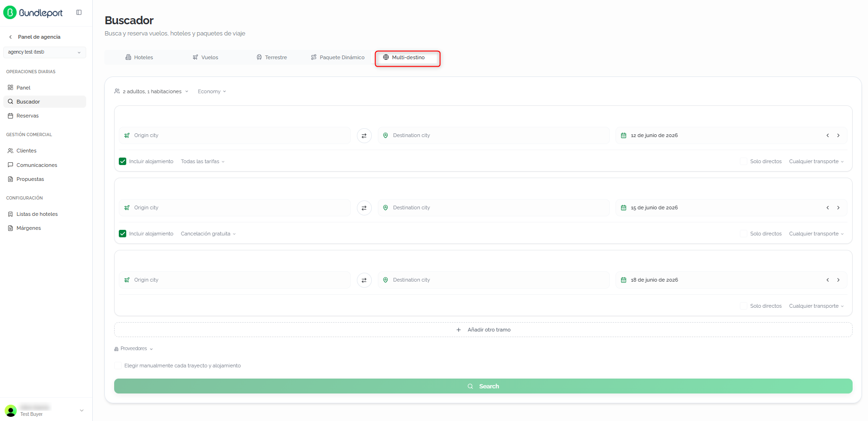Open the Economy cabin class dropdown

(212, 91)
